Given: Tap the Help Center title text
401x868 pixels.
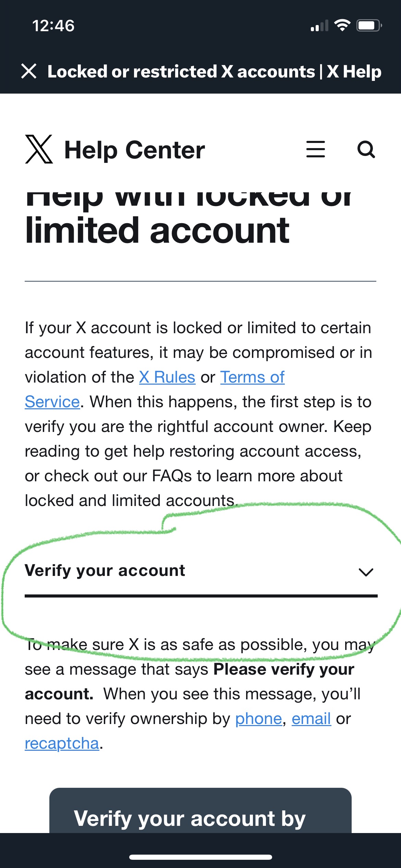Looking at the screenshot, I should coord(135,150).
